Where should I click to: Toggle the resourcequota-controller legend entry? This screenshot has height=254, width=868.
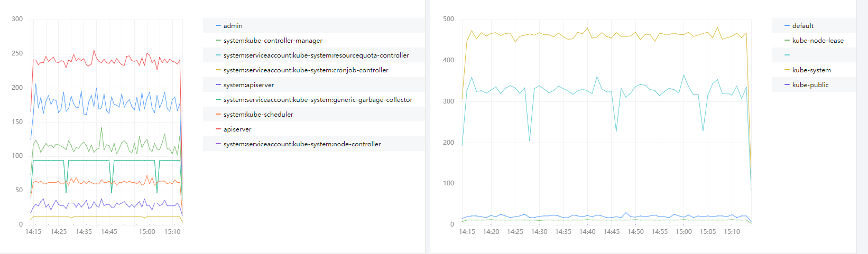(316, 55)
